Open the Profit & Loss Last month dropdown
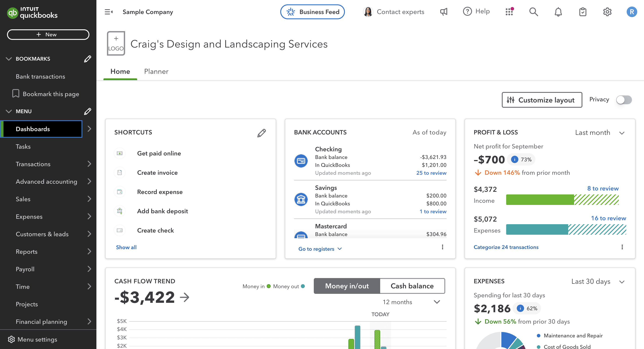Viewport: 644px width, 349px height. click(x=600, y=133)
